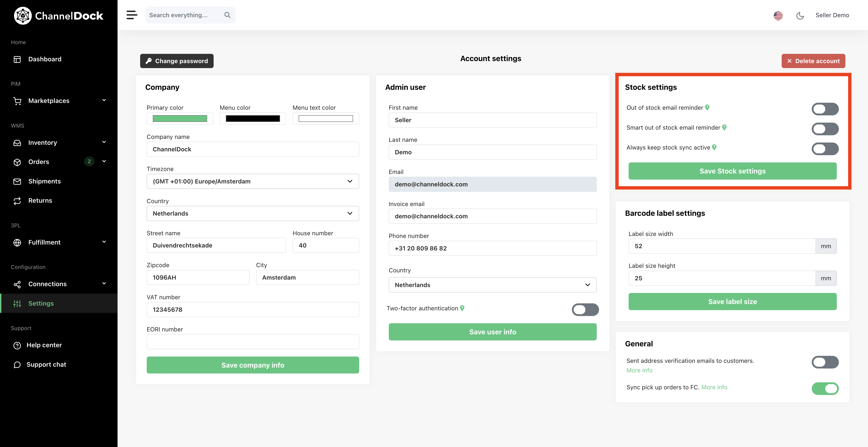The image size is (868, 447).
Task: Open the Company Country dropdown
Action: 253,213
